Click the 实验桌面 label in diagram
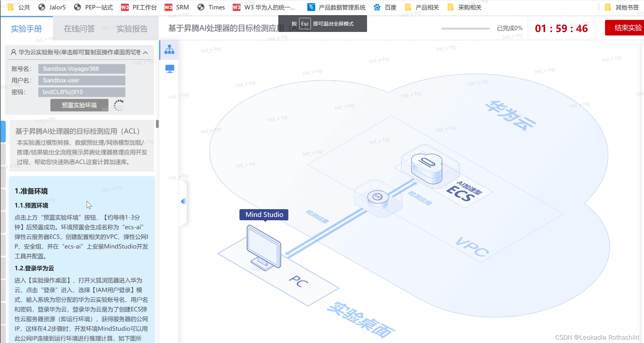Viewport: 644px width, 343px height. (361, 319)
